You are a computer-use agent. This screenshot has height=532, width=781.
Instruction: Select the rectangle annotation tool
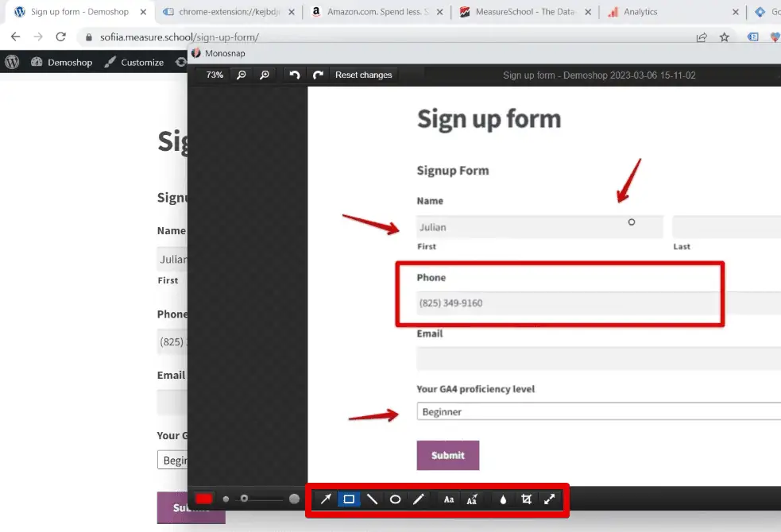pos(350,499)
